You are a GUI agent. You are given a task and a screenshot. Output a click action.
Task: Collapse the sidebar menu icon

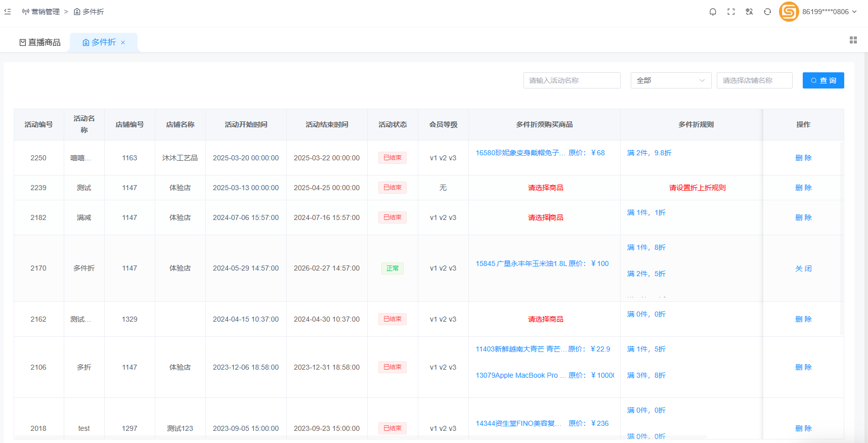(x=8, y=12)
